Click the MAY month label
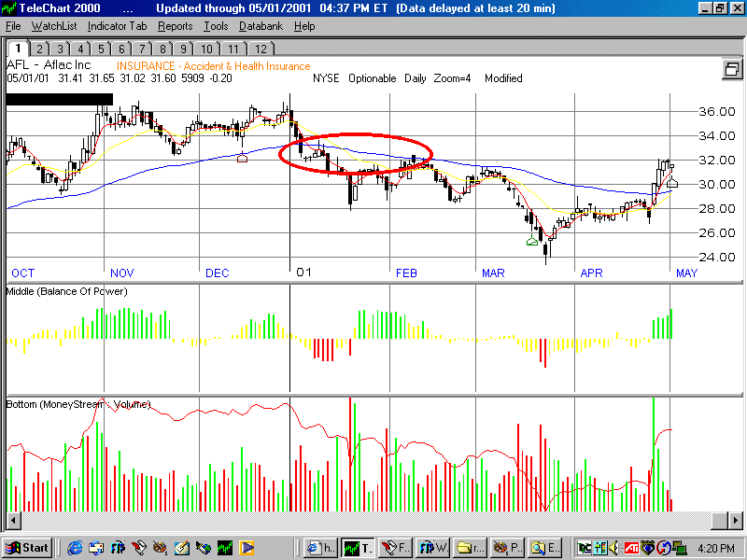The image size is (747, 560). point(686,273)
